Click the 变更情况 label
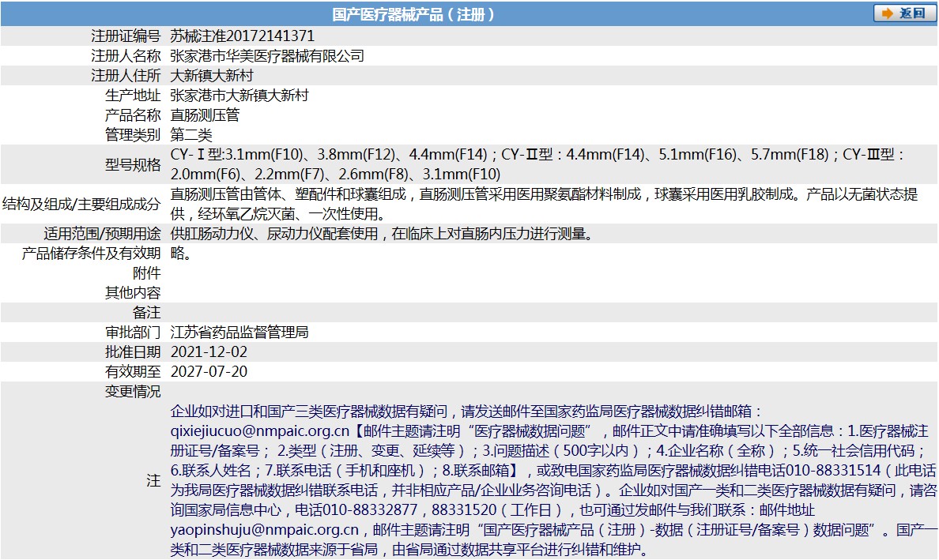This screenshot has width=939, height=560. (133, 392)
